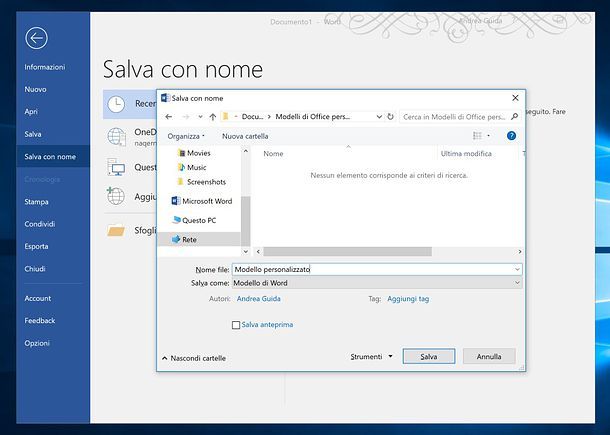
Task: Open the view options dropdown arrow
Action: point(489,136)
